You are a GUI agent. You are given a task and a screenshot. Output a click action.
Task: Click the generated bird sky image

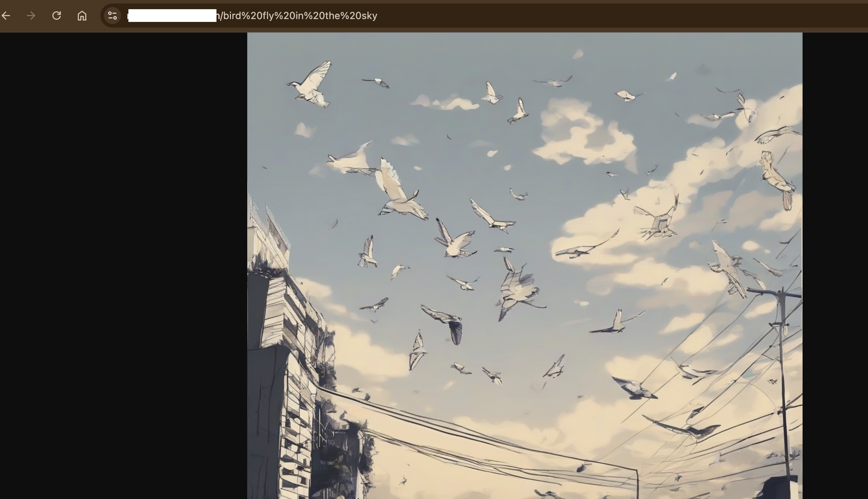(525, 265)
